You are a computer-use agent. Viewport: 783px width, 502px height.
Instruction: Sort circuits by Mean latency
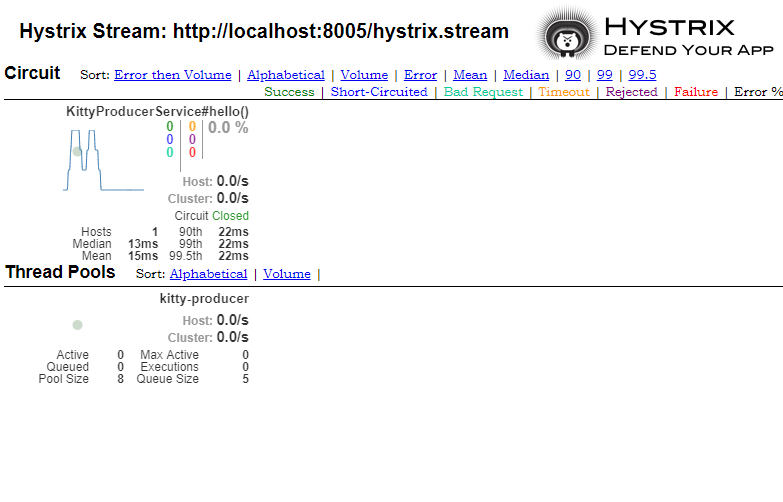pyautogui.click(x=470, y=75)
